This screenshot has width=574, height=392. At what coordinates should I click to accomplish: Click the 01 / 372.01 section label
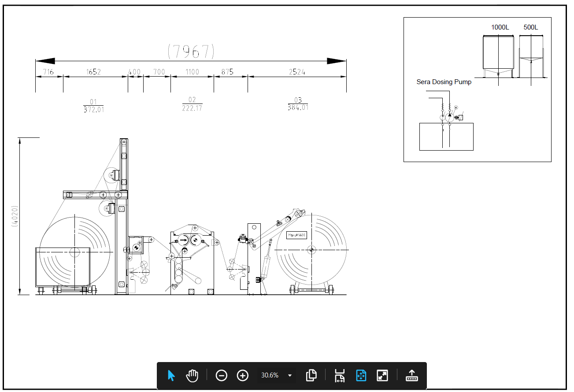pos(93,106)
